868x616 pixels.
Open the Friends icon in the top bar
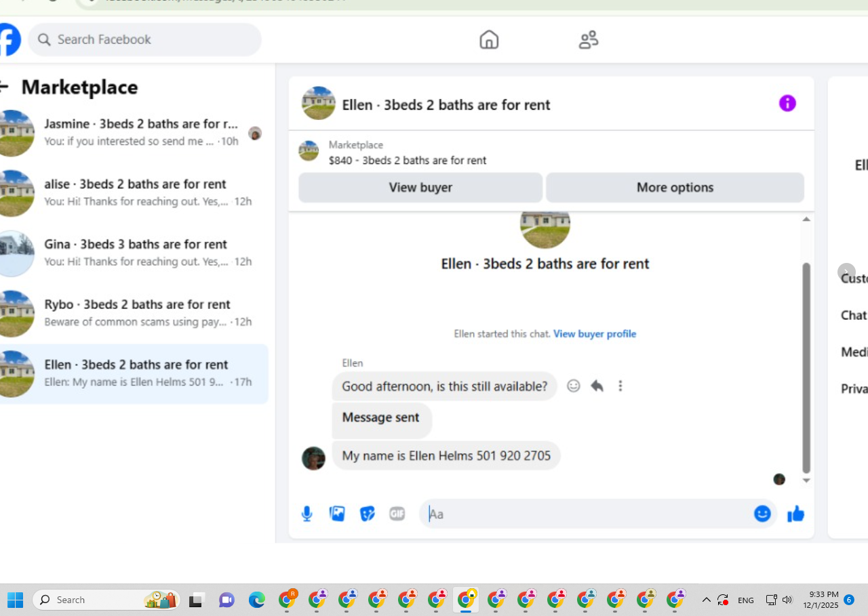pyautogui.click(x=589, y=40)
